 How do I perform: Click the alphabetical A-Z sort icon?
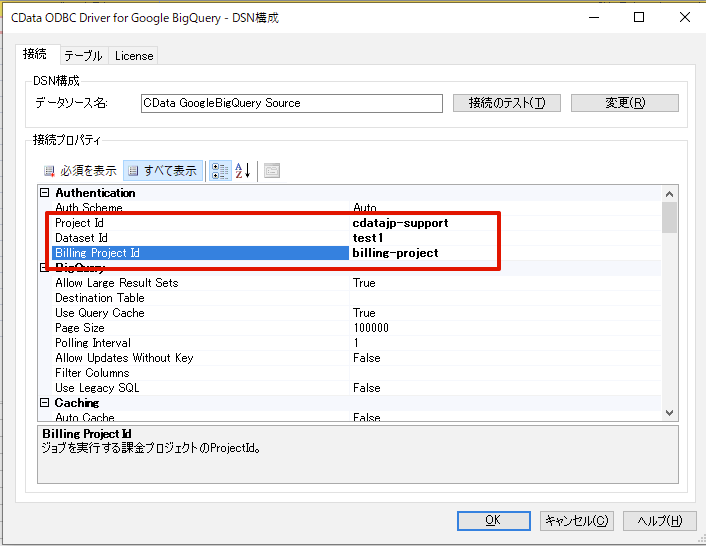click(243, 171)
